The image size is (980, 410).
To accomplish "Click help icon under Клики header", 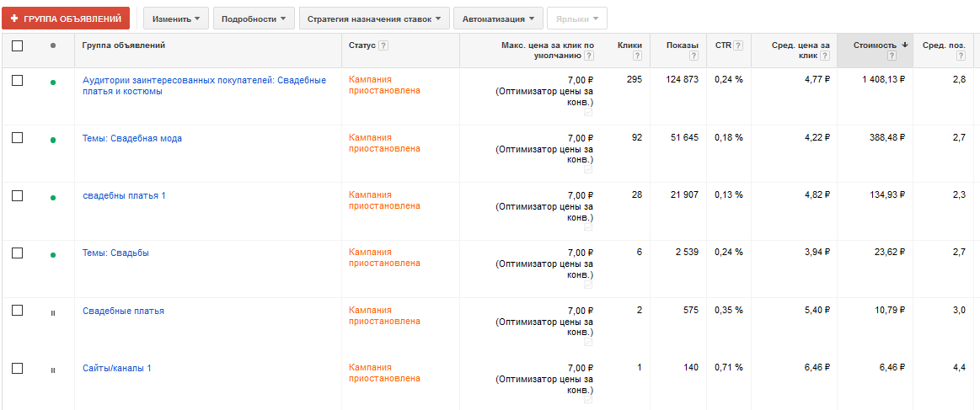I will pyautogui.click(x=638, y=56).
